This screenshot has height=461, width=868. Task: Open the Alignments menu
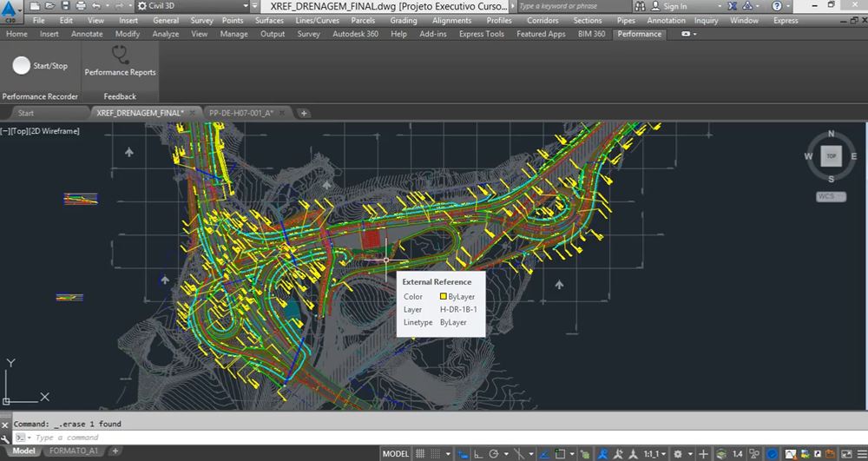(451, 21)
